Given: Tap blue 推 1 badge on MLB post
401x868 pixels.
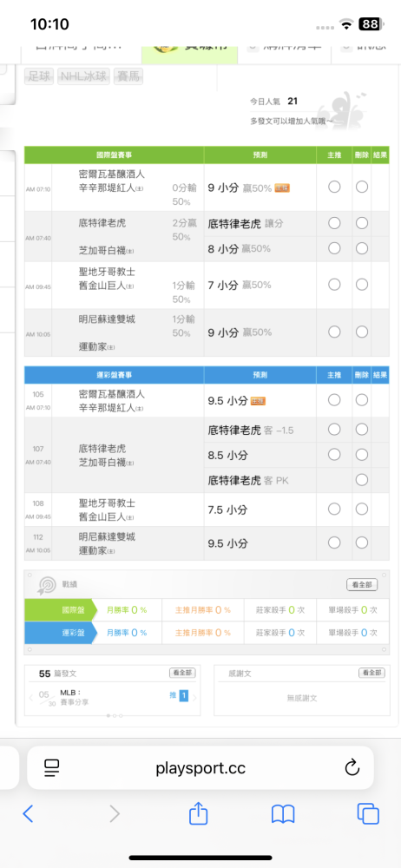Looking at the screenshot, I should [183, 696].
